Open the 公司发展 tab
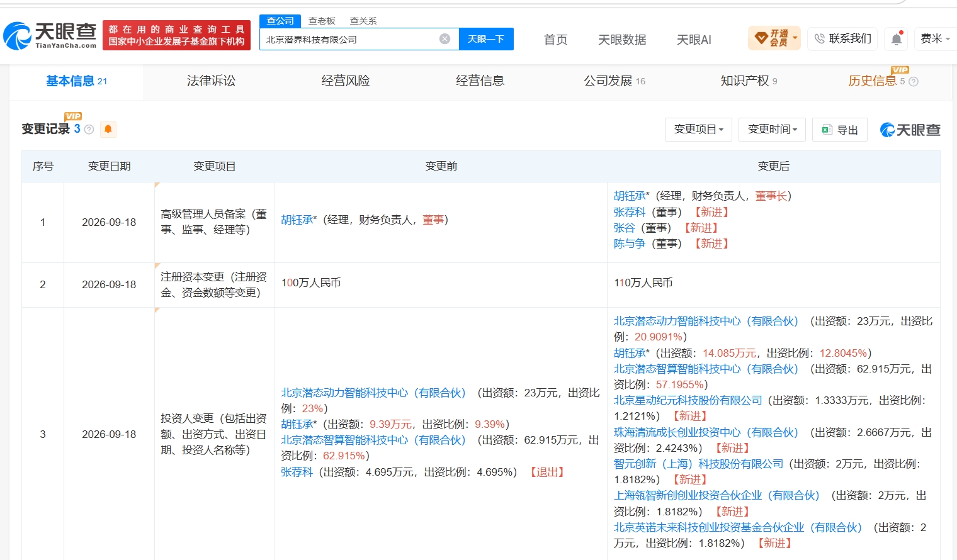The image size is (957, 560). click(x=614, y=81)
